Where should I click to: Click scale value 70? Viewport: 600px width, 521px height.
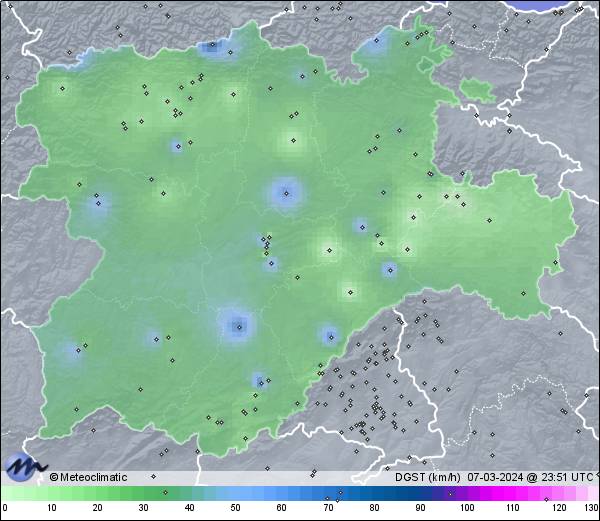[328, 508]
